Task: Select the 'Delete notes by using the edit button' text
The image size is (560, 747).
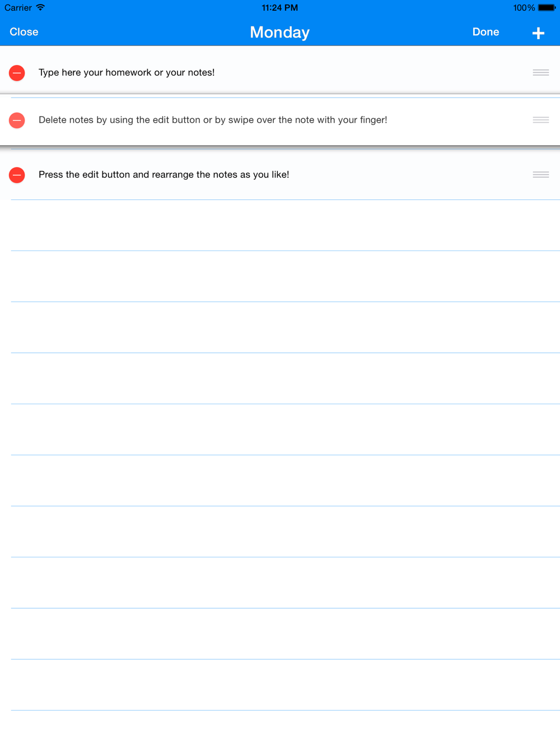Action: click(213, 120)
